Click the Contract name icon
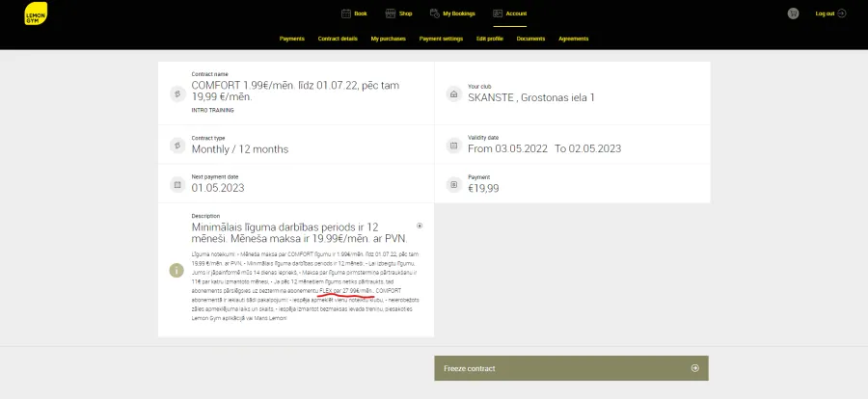The height and width of the screenshot is (399, 868). (177, 94)
